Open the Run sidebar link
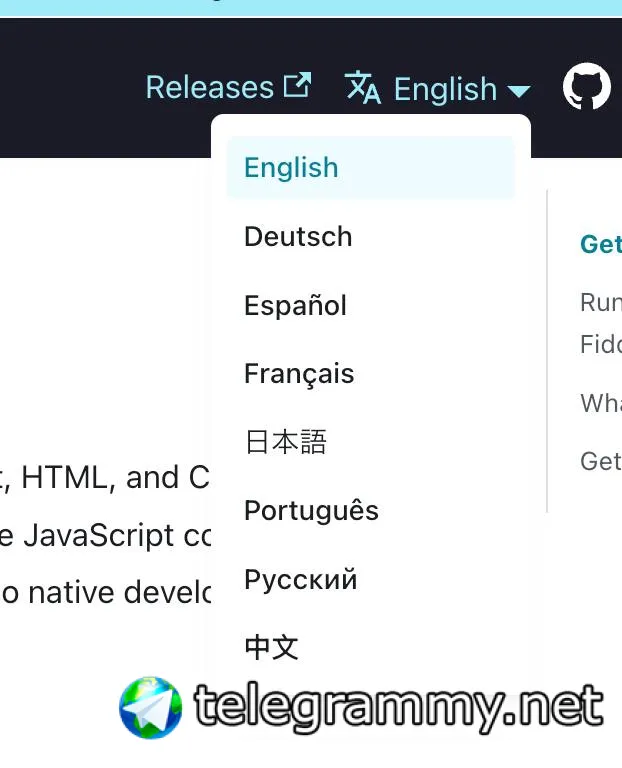The width and height of the screenshot is (622, 768). tap(601, 302)
